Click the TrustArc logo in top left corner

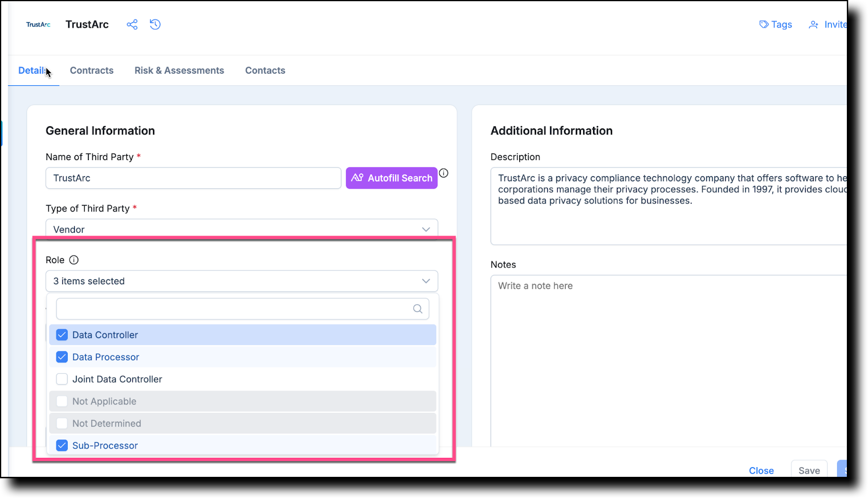(37, 24)
